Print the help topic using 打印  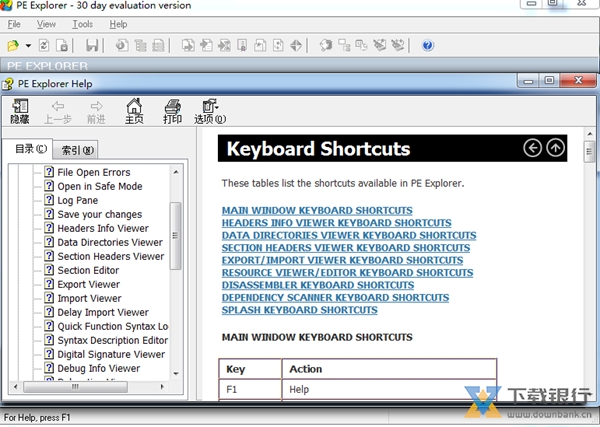pos(172,111)
